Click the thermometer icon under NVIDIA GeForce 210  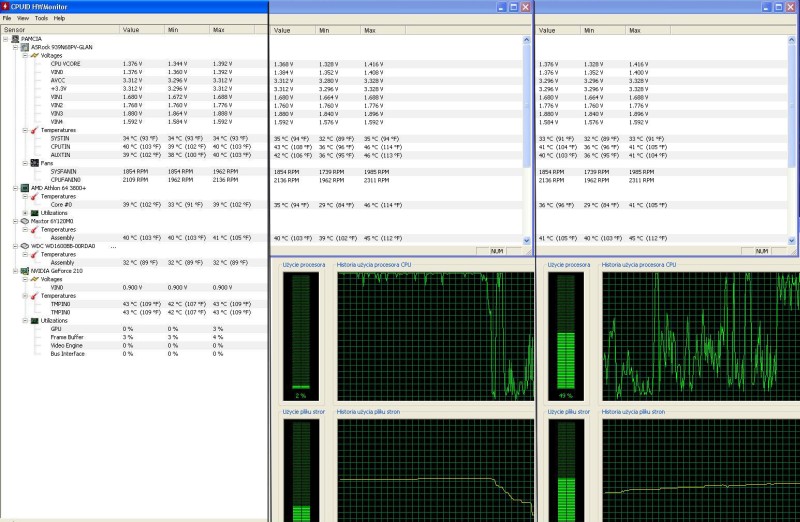pyautogui.click(x=34, y=296)
